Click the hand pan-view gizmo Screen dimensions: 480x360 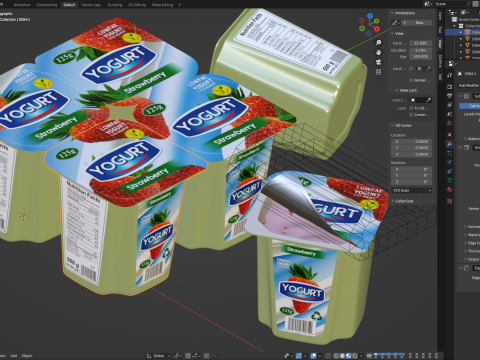coord(378,52)
